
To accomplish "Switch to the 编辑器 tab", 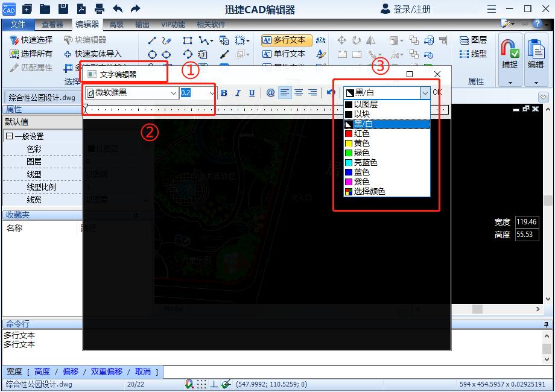I will 87,24.
